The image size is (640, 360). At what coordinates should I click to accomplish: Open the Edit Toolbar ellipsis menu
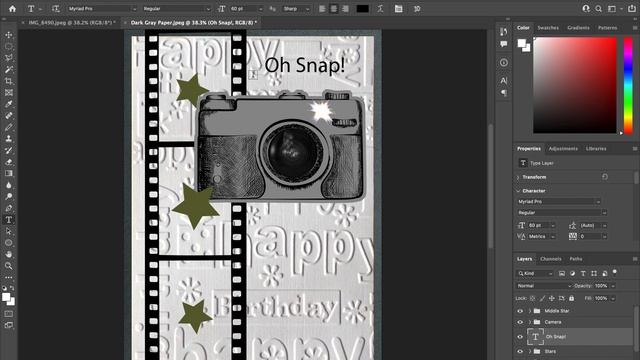coord(9,278)
